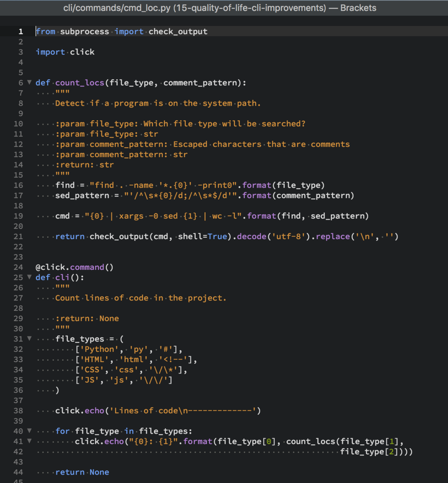Click 'shell=True' argument on line 21
The width and height of the screenshot is (448, 483).
(x=203, y=237)
